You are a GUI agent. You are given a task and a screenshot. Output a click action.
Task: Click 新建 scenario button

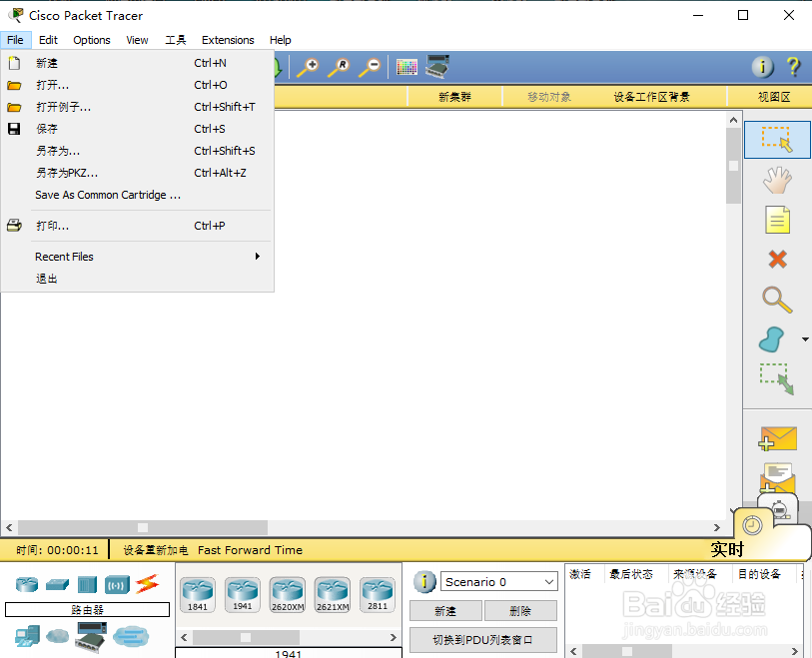[x=445, y=611]
